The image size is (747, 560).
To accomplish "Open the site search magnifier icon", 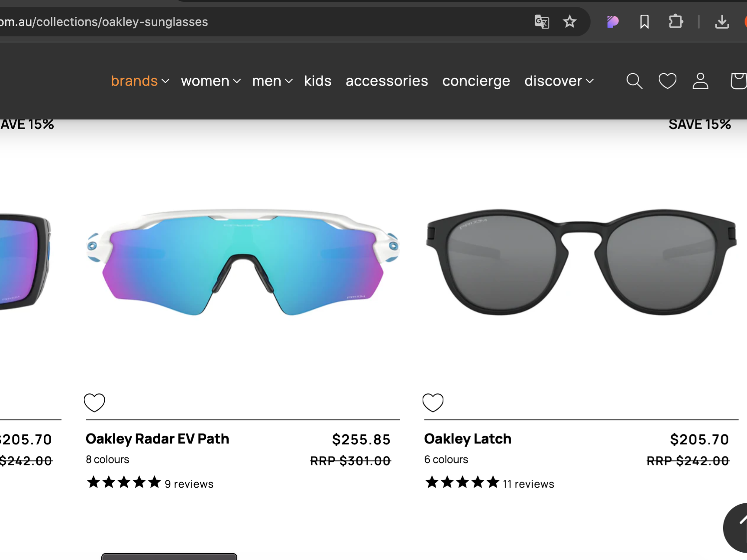I will click(634, 81).
